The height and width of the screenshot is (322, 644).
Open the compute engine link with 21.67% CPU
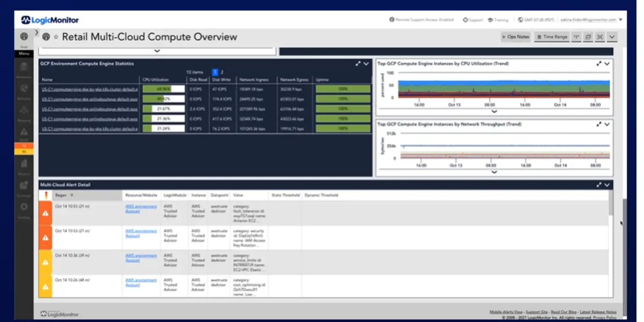coord(90,109)
